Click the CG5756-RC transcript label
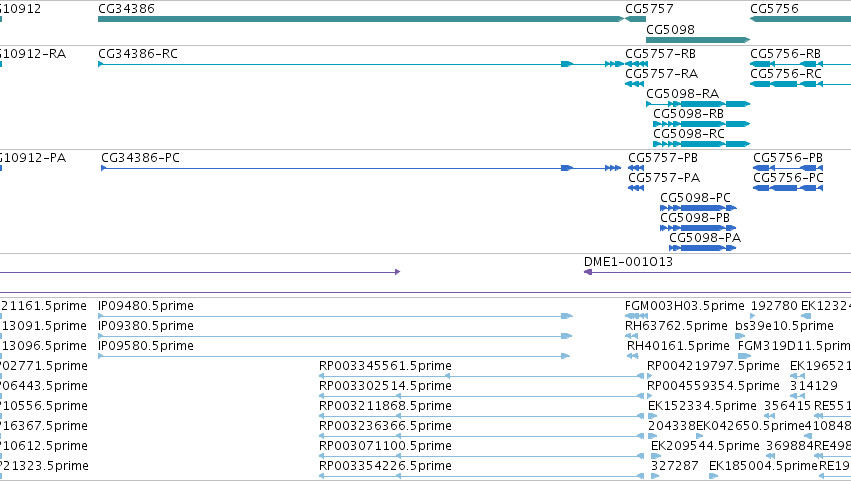This screenshot has height=481, width=851. (x=786, y=74)
